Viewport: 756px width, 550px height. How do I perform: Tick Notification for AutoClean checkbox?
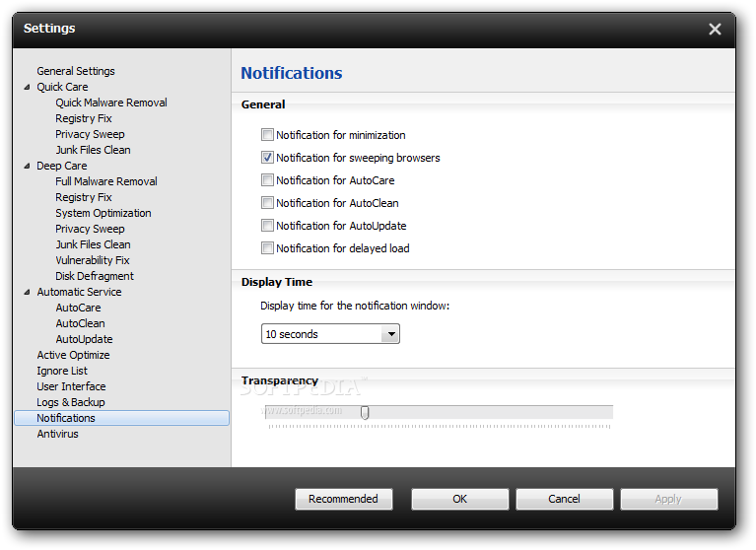click(267, 202)
